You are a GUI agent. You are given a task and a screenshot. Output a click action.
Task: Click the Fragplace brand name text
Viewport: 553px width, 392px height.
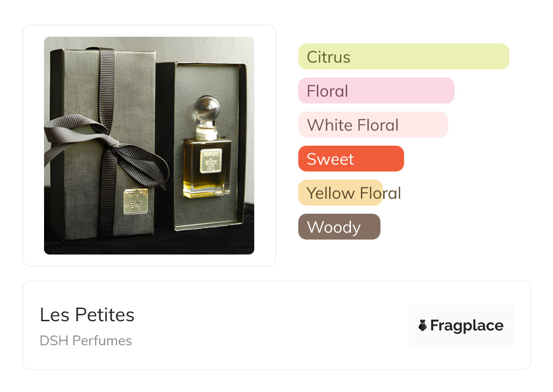point(467,325)
